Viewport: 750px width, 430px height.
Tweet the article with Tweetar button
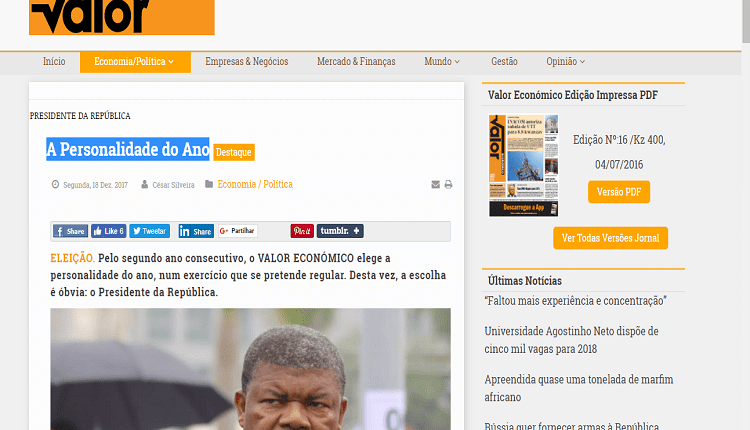150,231
